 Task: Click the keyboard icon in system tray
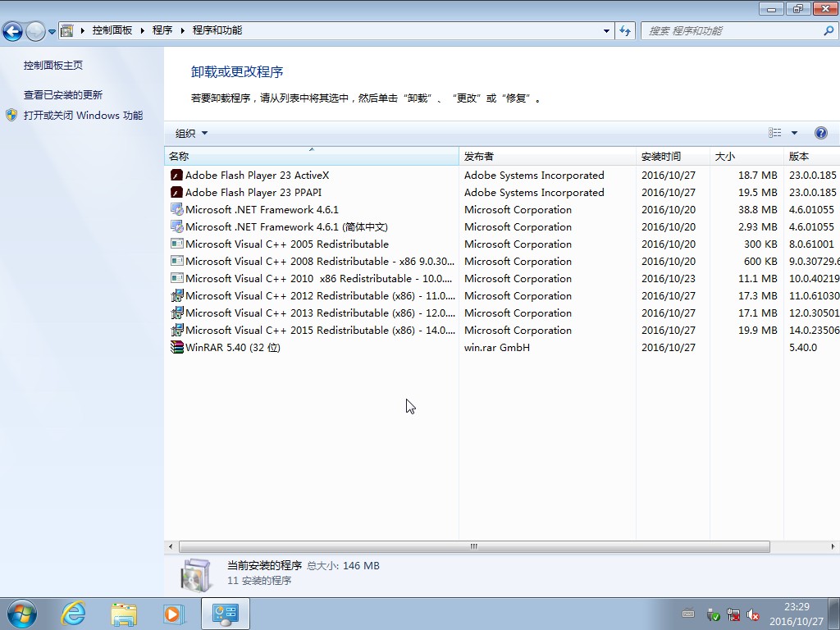pos(688,614)
